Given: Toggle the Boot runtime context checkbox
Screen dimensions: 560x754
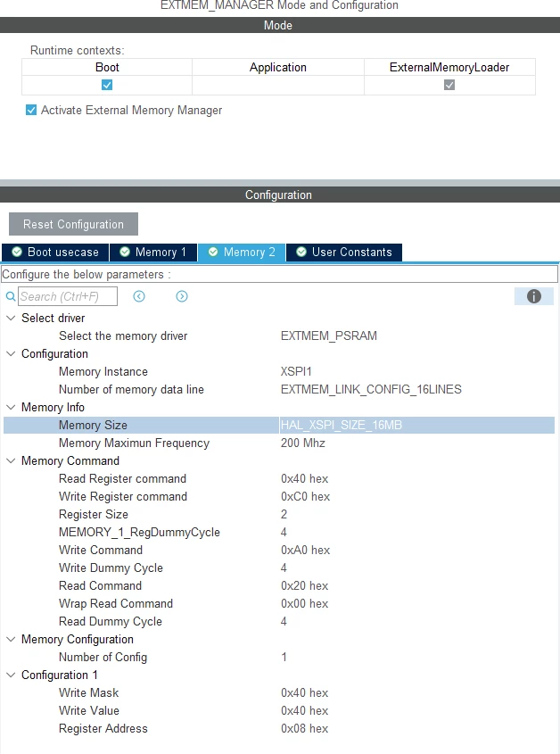Looking at the screenshot, I should pyautogui.click(x=107, y=85).
